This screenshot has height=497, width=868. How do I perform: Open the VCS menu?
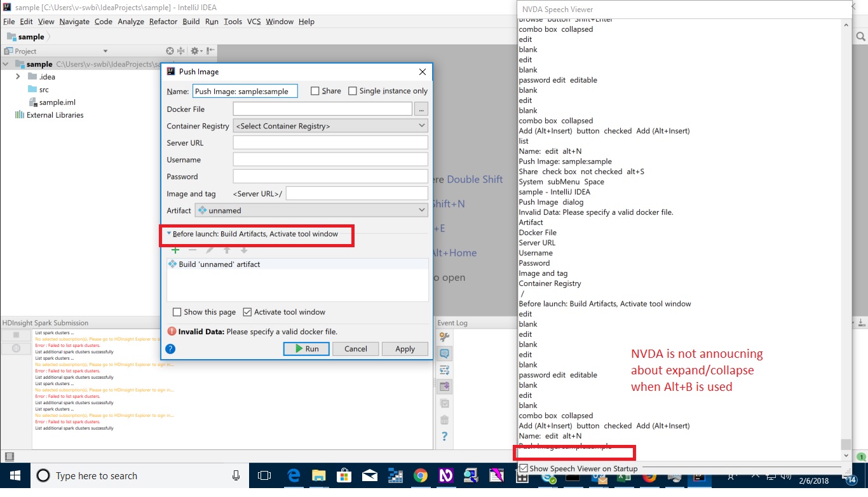tap(254, 21)
